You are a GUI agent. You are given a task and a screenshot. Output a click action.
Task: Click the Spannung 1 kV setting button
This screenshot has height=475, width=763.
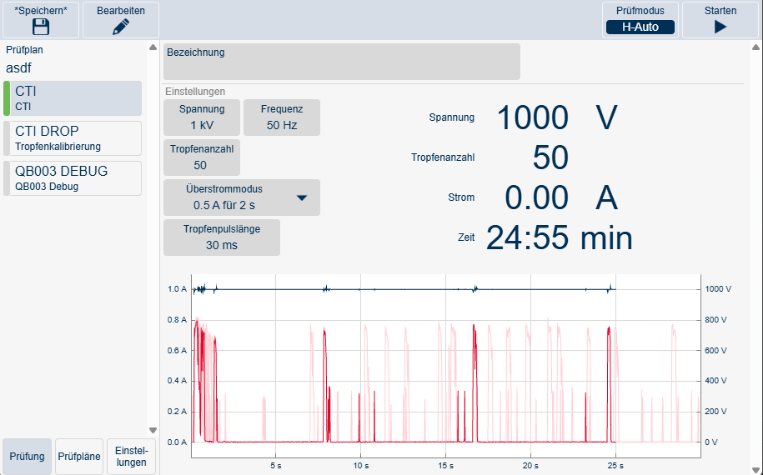pos(201,117)
